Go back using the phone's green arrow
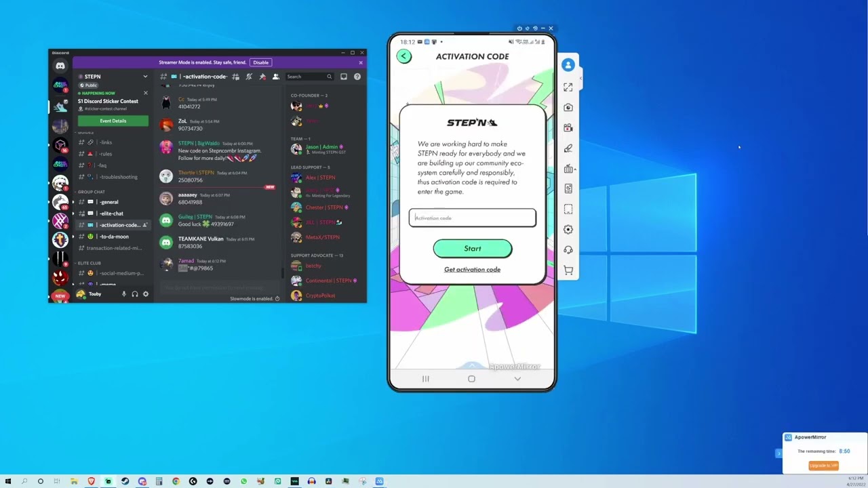The height and width of the screenshot is (488, 868). (404, 56)
